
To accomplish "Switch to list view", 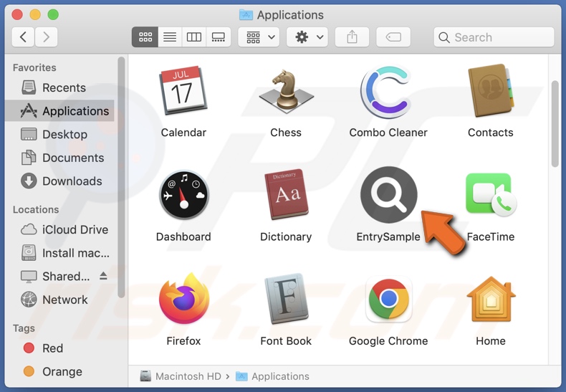I will (x=170, y=37).
